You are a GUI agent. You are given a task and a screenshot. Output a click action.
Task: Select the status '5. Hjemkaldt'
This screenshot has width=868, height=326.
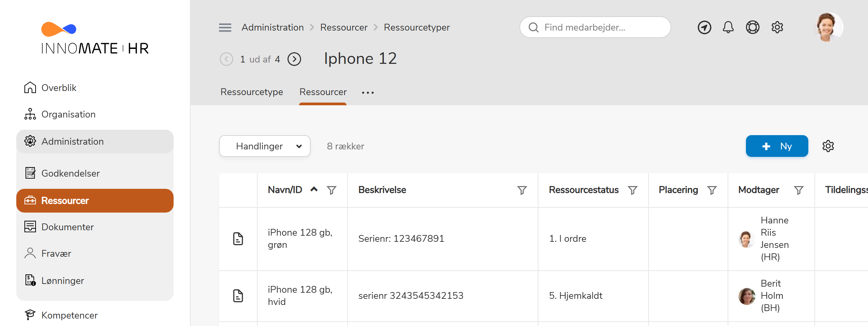click(x=576, y=296)
